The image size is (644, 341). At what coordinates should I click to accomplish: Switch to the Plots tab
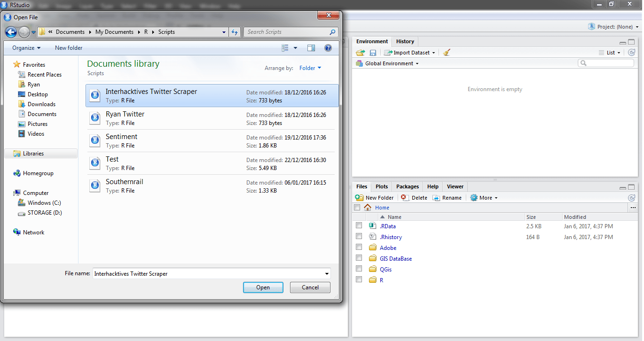point(382,186)
